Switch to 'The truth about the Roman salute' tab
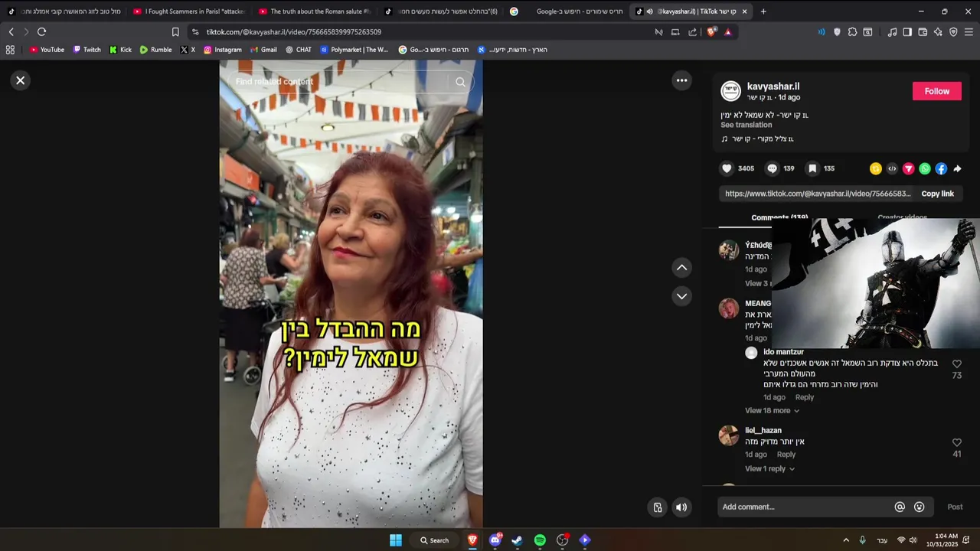The image size is (980, 551). point(314,11)
